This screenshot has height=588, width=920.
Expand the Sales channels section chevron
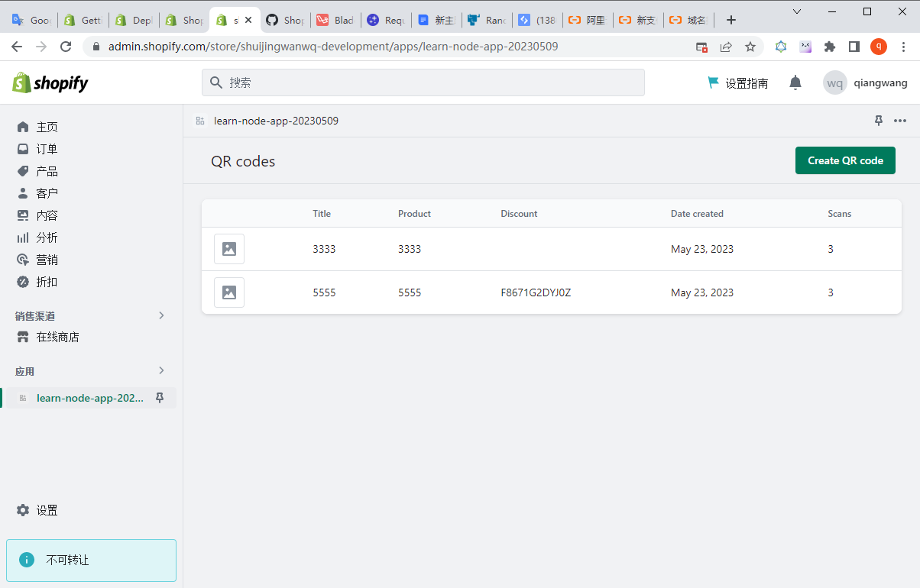tap(161, 315)
